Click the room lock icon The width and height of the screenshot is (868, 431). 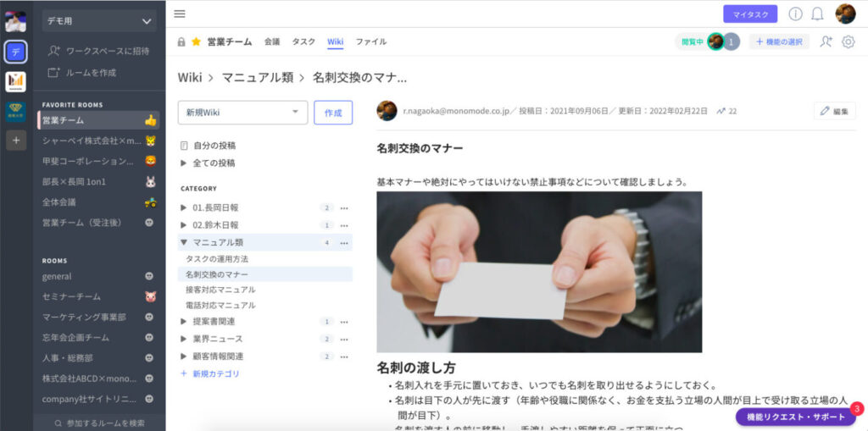click(181, 41)
